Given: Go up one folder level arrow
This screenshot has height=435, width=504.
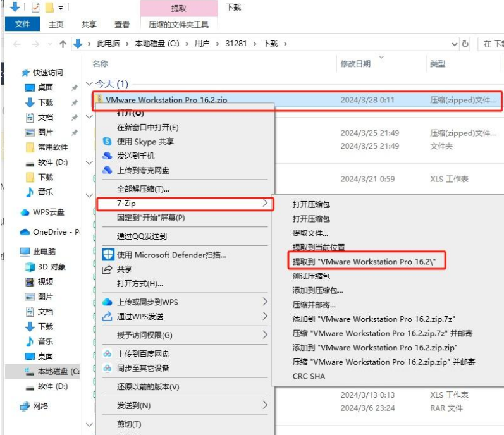Looking at the screenshot, I should coord(63,44).
